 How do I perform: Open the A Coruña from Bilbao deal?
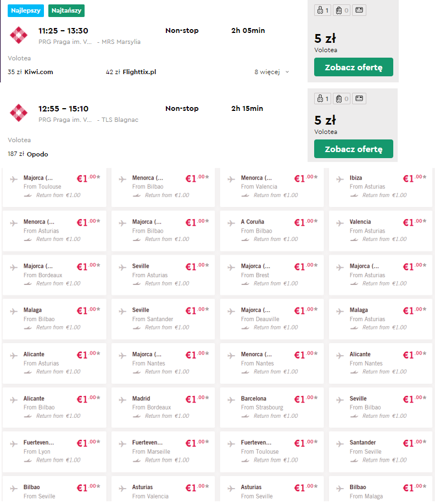272,231
